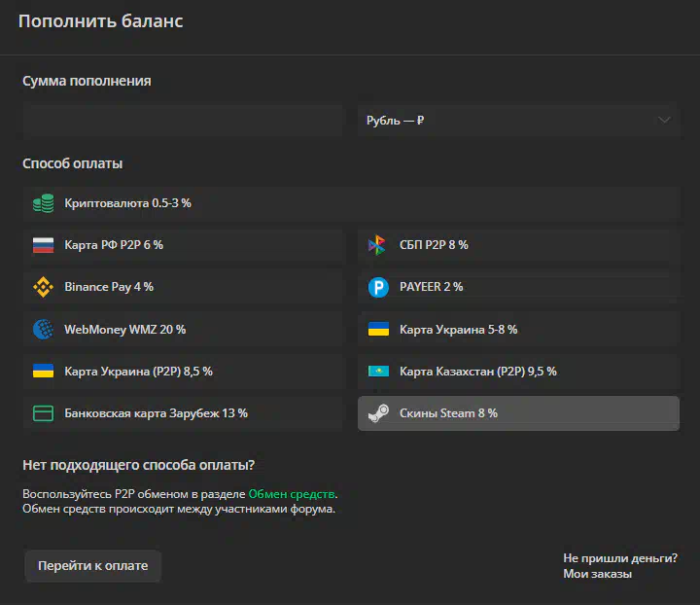Click the WebMoney globe icon
Viewport: 700px width, 605px height.
click(44, 330)
